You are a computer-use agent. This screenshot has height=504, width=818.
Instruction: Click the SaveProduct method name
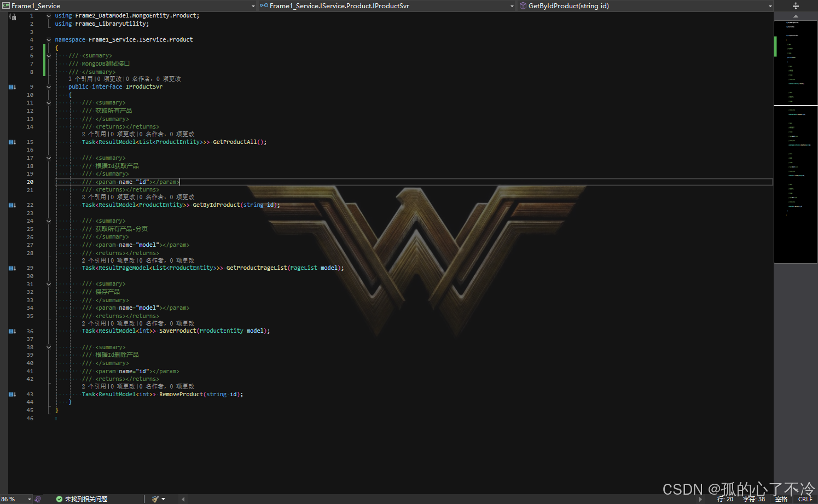[x=177, y=331]
